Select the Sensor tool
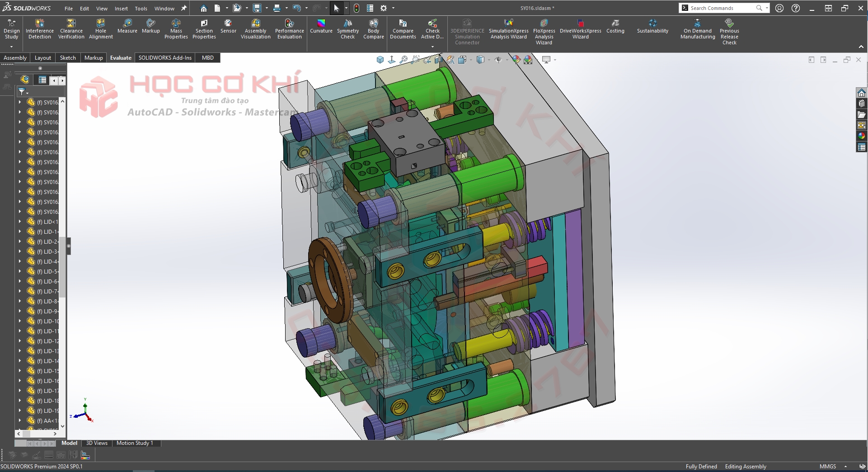This screenshot has width=868, height=472. coord(228,26)
